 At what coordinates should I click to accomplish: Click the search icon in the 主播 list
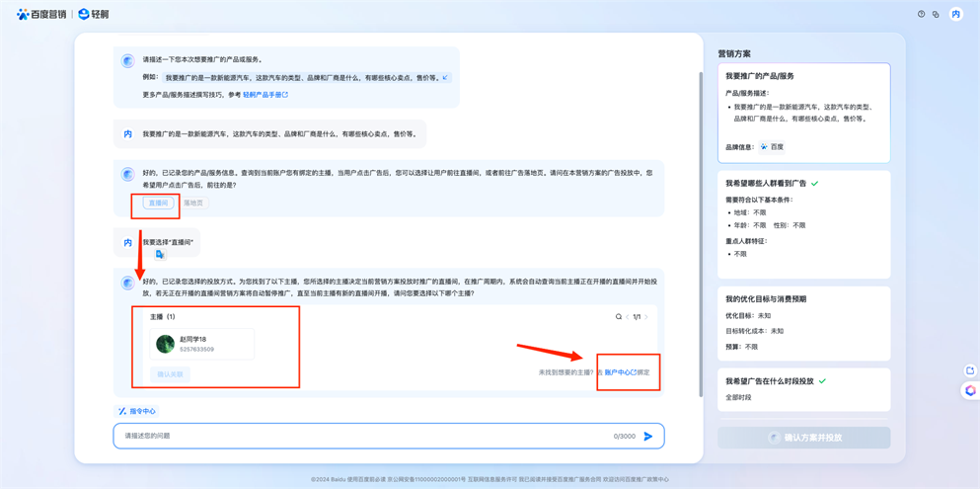[619, 317]
